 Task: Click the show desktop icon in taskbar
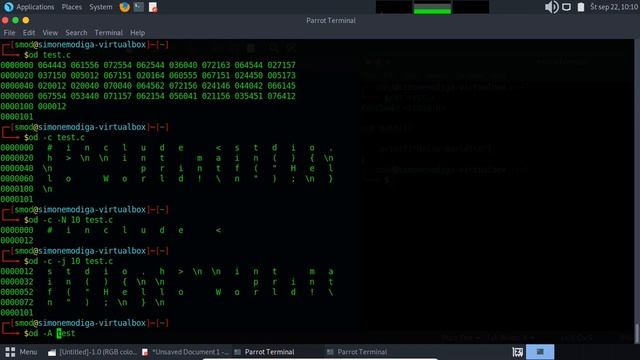(x=518, y=352)
